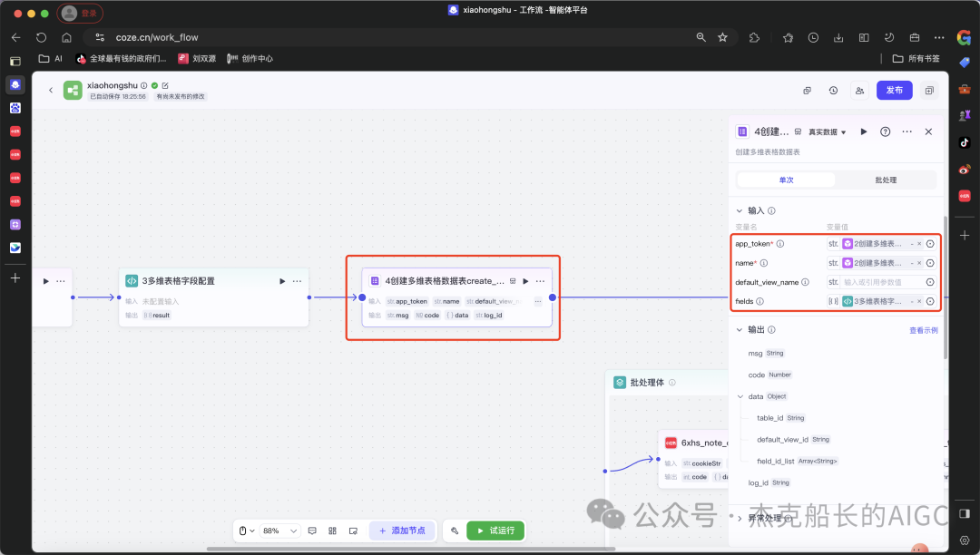This screenshot has width=980, height=555.
Task: Reload the page with the refresh icon
Action: [x=41, y=37]
